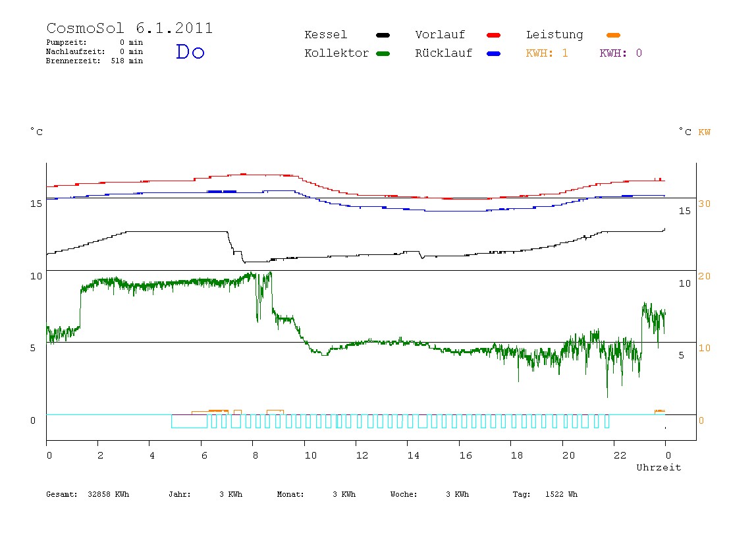
Task: Click the "Kessel" legend label
Action: (326, 35)
